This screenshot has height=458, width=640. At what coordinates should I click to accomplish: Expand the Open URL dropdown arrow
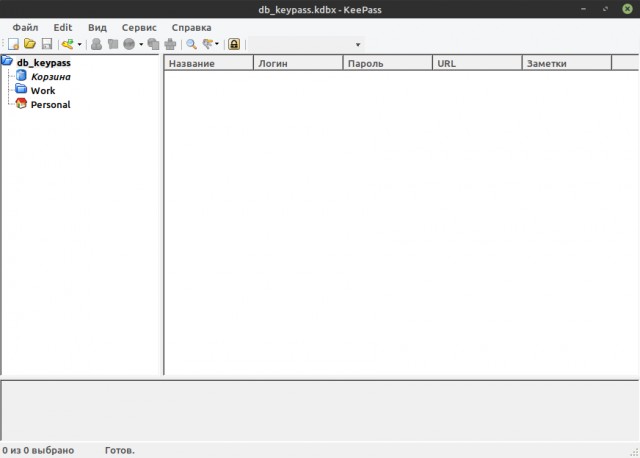point(141,44)
